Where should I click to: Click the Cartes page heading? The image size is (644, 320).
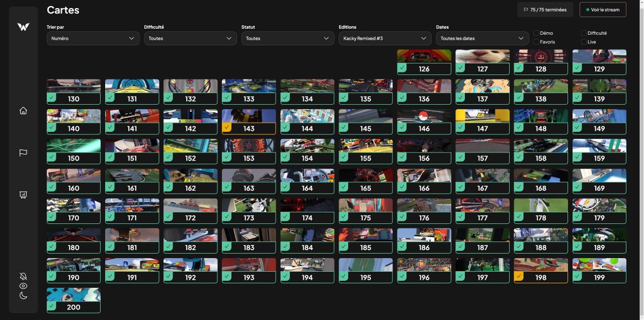(63, 10)
